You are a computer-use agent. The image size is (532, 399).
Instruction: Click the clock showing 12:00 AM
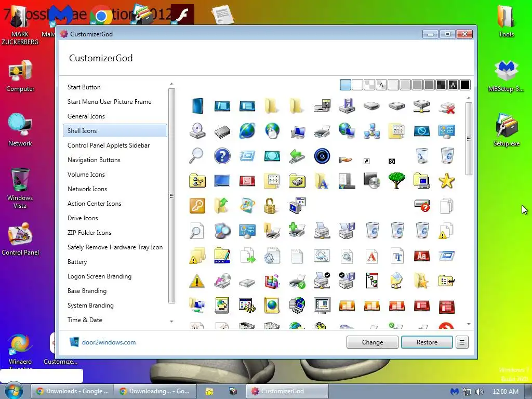click(x=505, y=392)
